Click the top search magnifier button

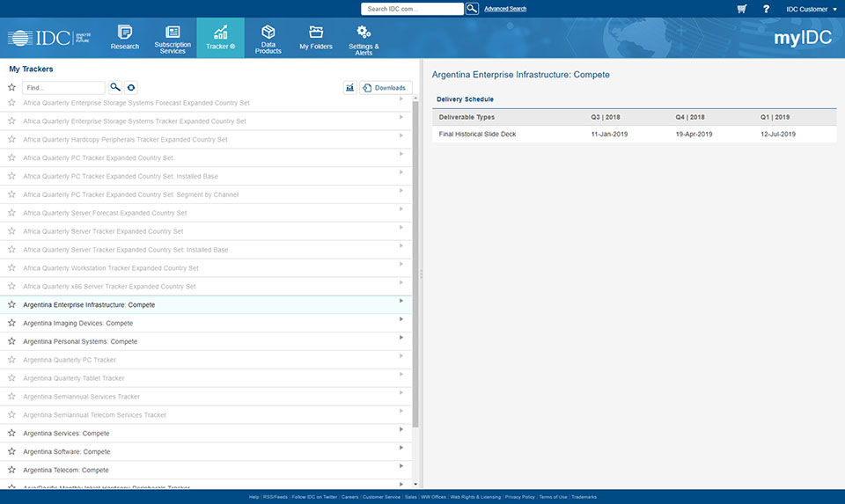472,9
